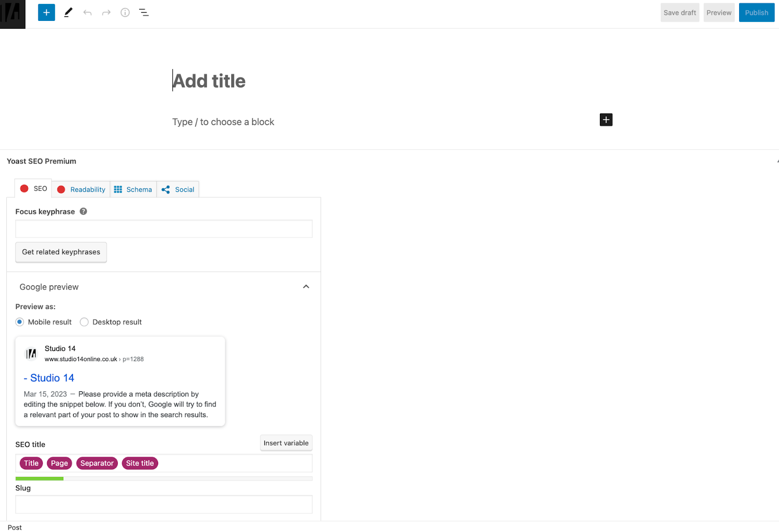Click the Preview button
This screenshot has width=779, height=532.
pyautogui.click(x=719, y=13)
